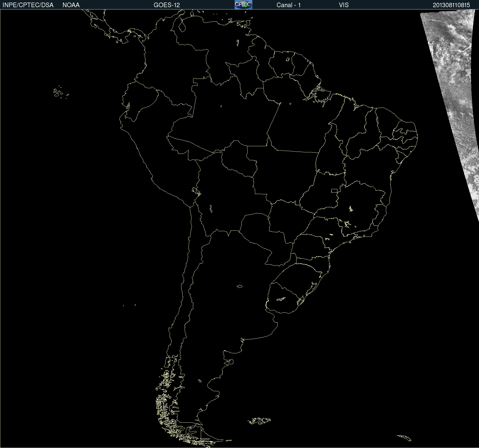
Task: Click the timestamp 201308110815
Action: click(451, 5)
